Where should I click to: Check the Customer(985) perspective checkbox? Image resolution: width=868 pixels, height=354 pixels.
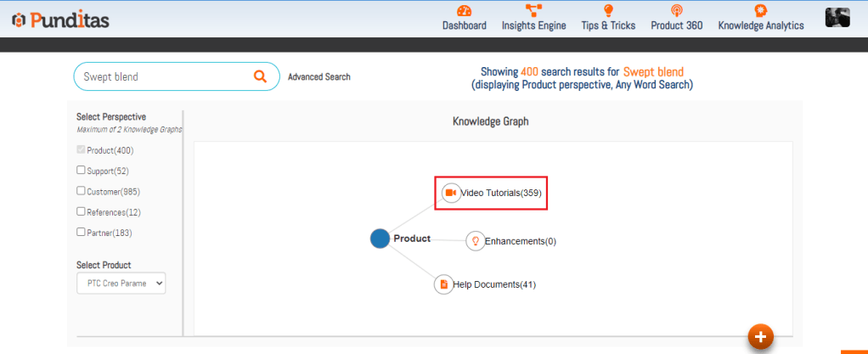click(x=82, y=191)
